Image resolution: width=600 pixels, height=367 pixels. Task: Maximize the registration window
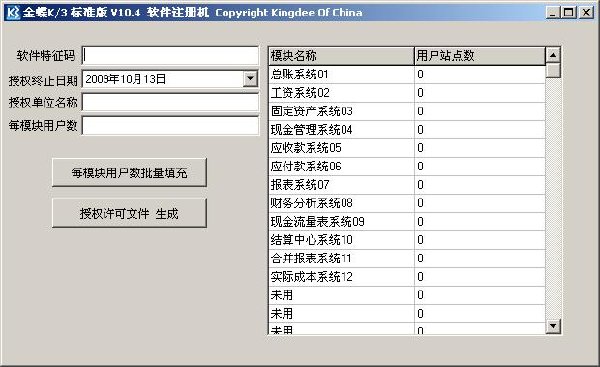point(568,13)
